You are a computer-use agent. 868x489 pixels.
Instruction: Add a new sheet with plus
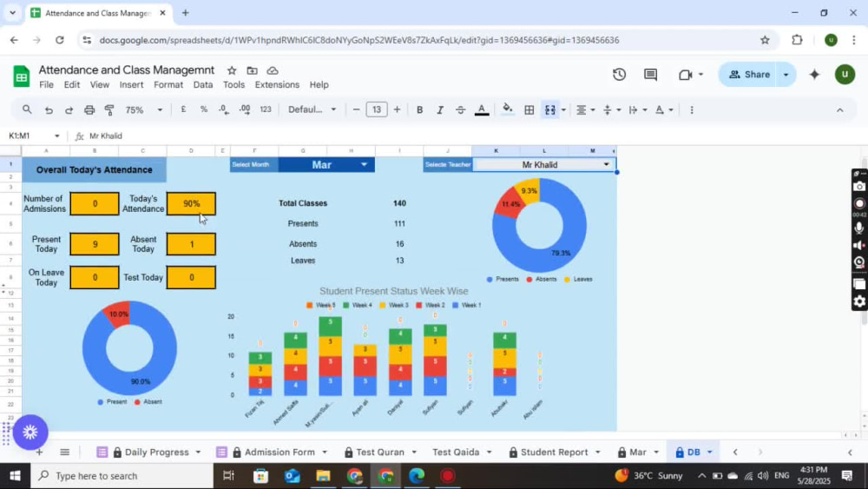point(39,452)
